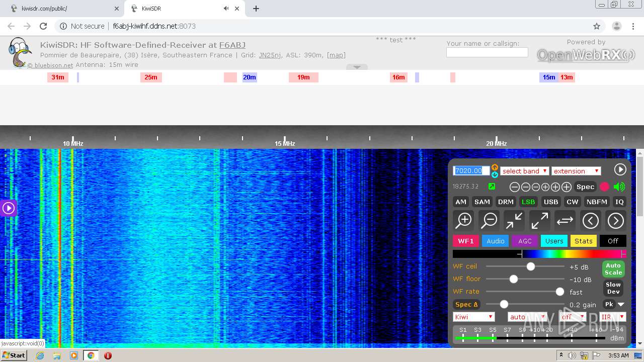Click the largest frequency step-up plus

tap(567, 187)
